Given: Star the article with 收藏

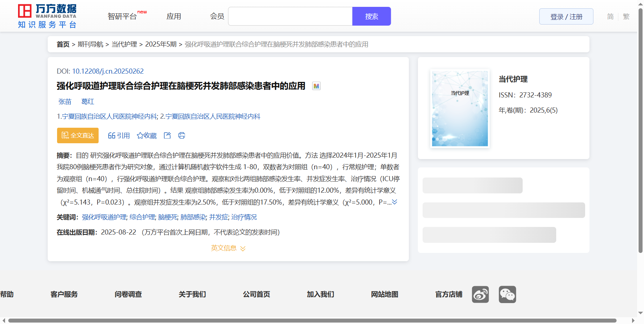Looking at the screenshot, I should click(147, 136).
